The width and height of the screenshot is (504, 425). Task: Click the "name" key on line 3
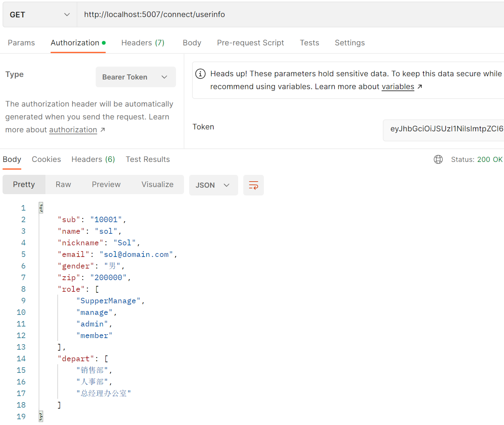pos(71,231)
